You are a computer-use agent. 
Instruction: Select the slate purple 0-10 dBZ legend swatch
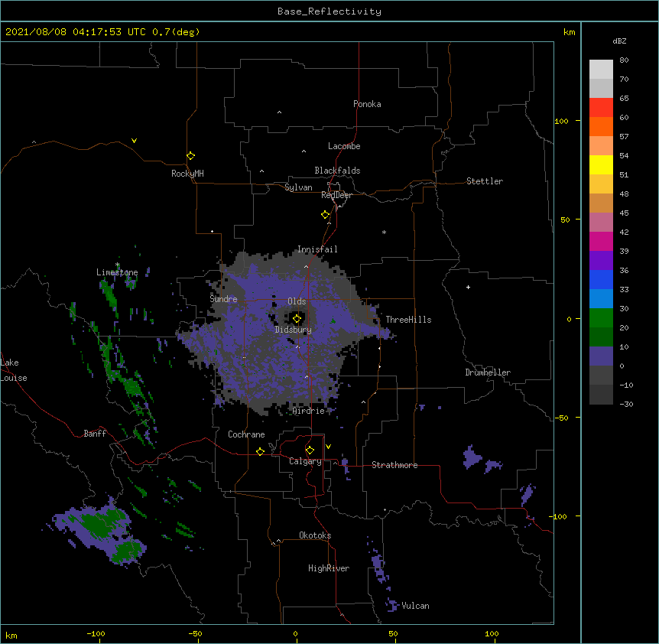pyautogui.click(x=601, y=356)
